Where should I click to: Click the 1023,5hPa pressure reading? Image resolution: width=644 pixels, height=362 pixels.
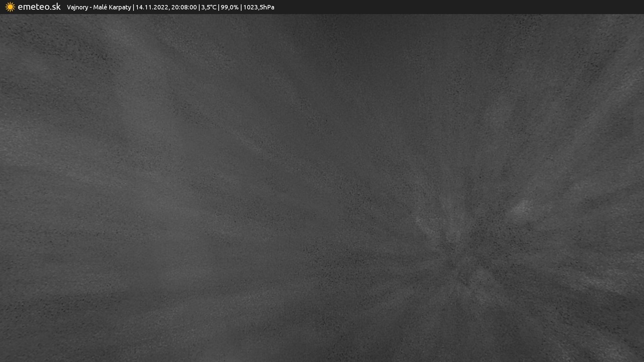coord(259,7)
